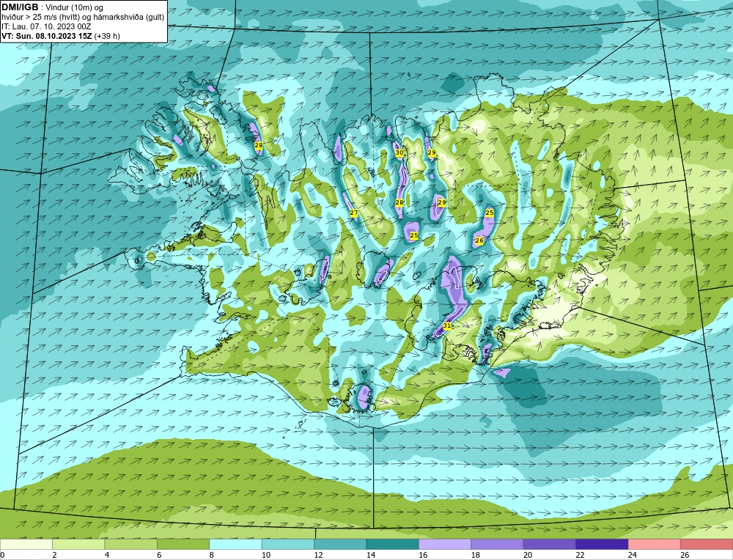Select the dark teal 14–16 m/s legend swatch
This screenshot has height=560, width=733.
pyautogui.click(x=393, y=544)
